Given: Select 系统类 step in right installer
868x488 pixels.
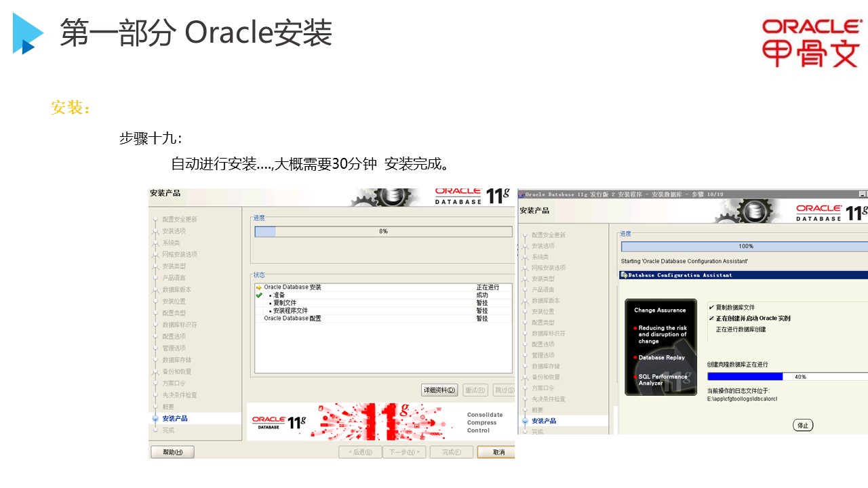Looking at the screenshot, I should [540, 257].
